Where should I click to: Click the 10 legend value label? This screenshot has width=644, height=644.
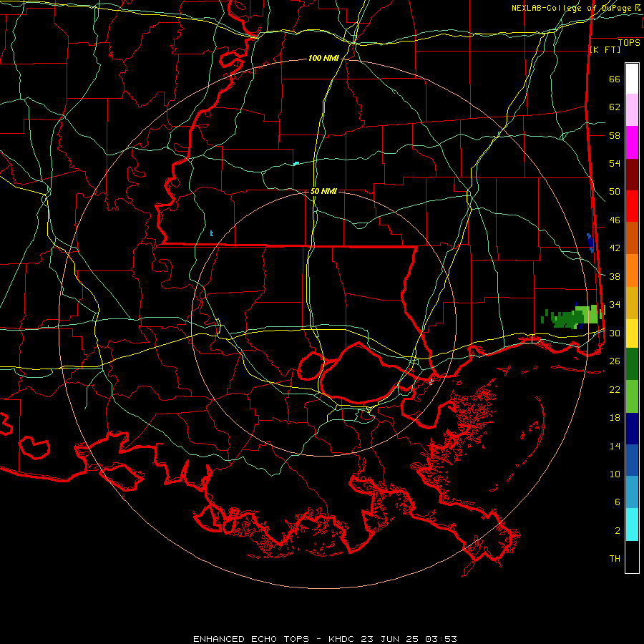615,474
